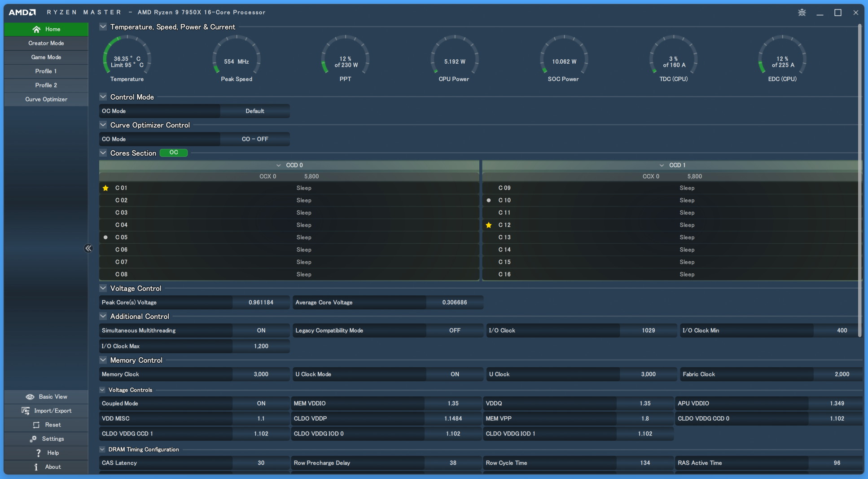This screenshot has height=479, width=868.
Task: Maximize the Ryzen Master window
Action: (838, 13)
